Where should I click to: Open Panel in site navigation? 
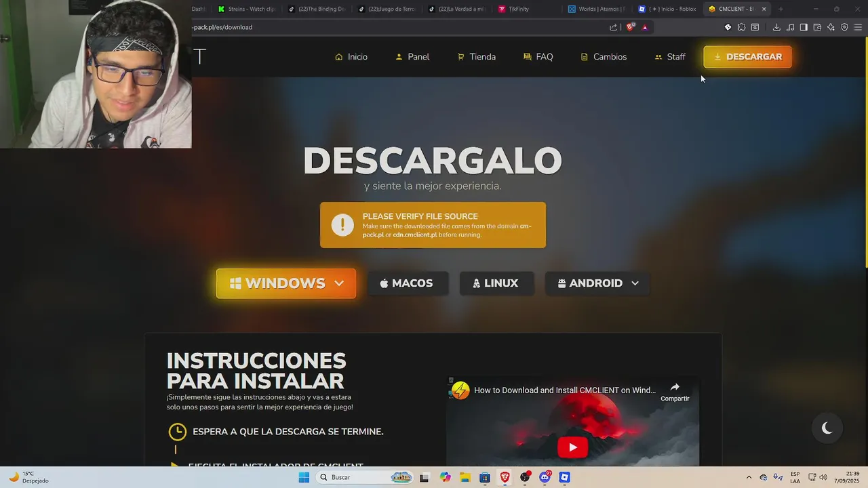412,57
